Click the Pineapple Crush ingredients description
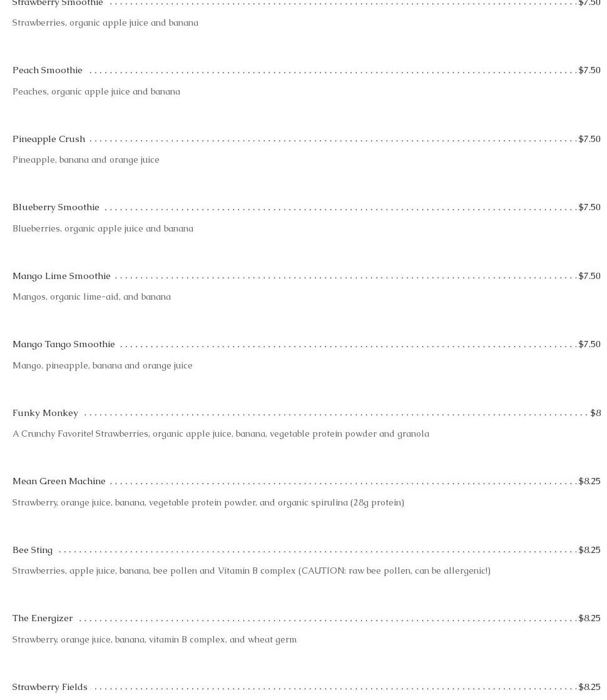This screenshot has height=700, width=607. pos(86,160)
